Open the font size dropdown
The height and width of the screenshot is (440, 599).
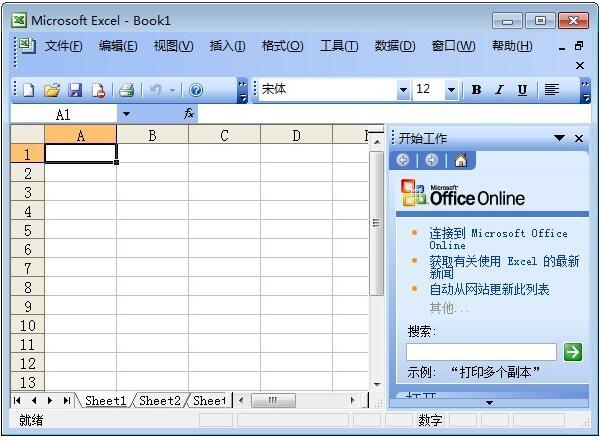[x=451, y=90]
